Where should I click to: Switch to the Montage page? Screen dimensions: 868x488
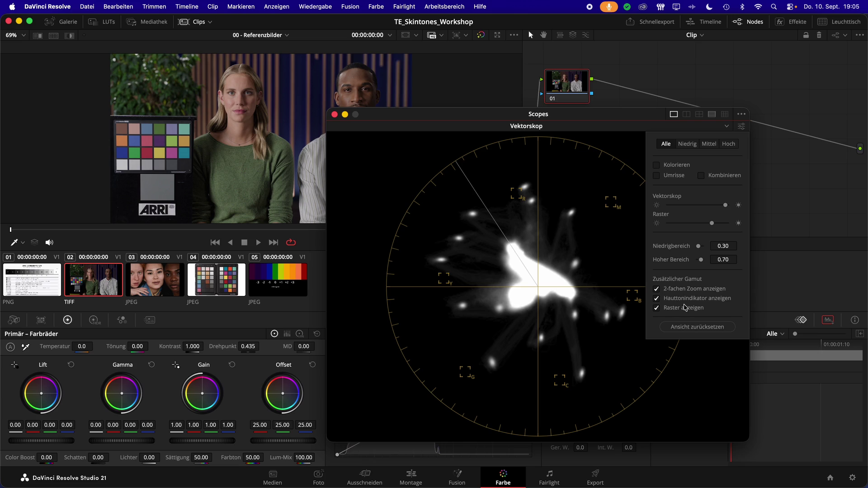point(410,477)
